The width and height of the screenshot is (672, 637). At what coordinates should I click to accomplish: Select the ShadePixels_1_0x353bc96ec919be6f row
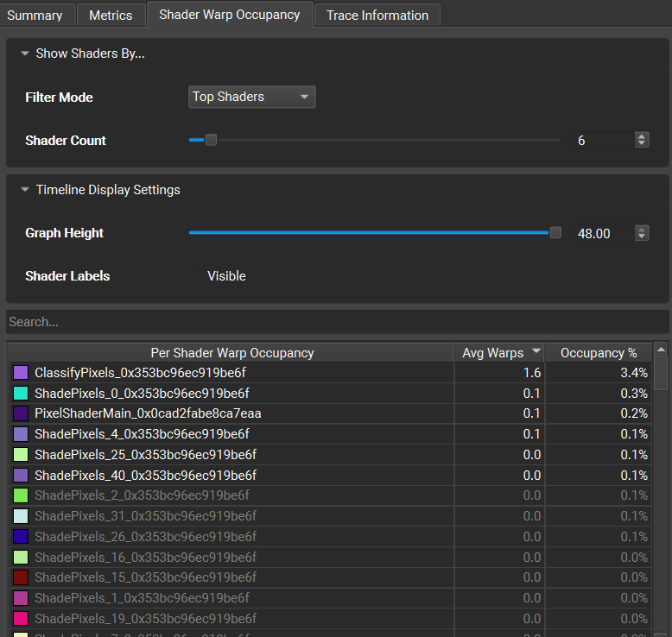pos(330,597)
